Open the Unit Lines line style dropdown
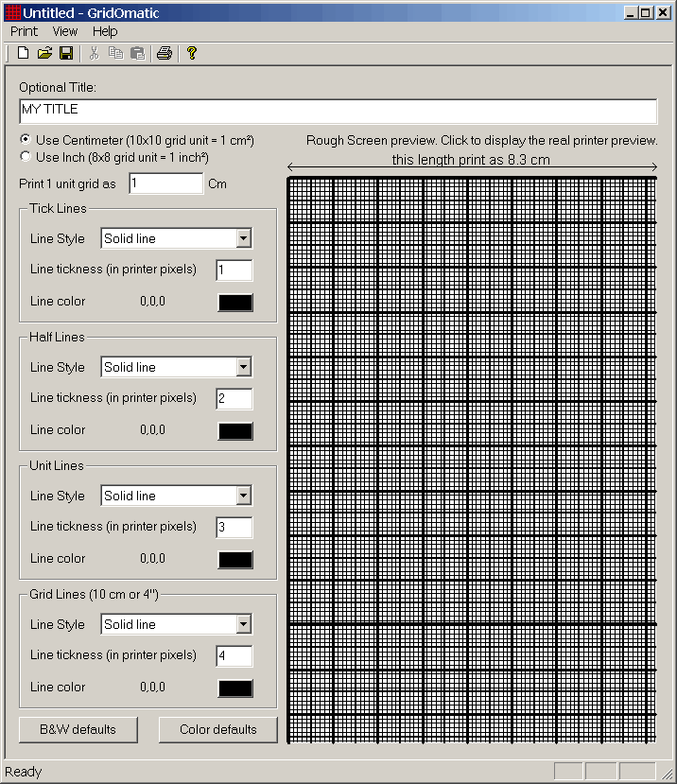 coord(243,496)
